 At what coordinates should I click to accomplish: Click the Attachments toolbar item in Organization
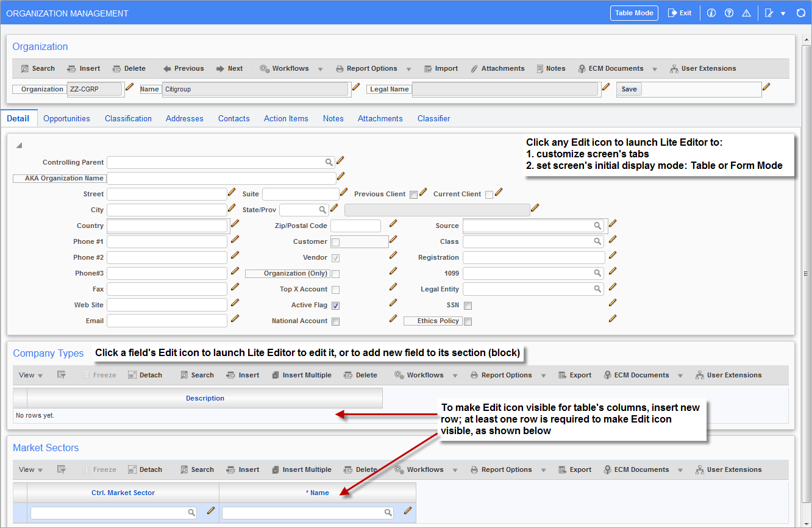[497, 68]
